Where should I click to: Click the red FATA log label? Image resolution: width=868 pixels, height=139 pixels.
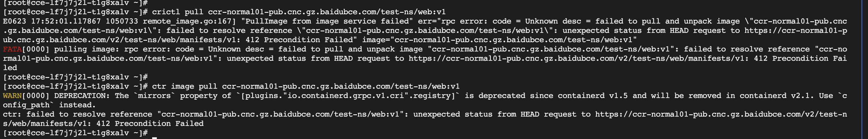coord(13,49)
